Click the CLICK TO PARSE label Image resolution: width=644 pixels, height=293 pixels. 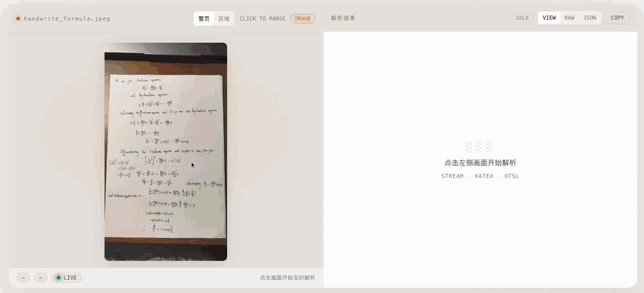click(263, 18)
